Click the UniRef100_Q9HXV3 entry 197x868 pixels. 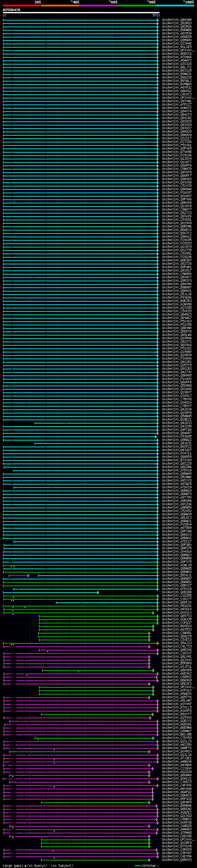click(177, 860)
